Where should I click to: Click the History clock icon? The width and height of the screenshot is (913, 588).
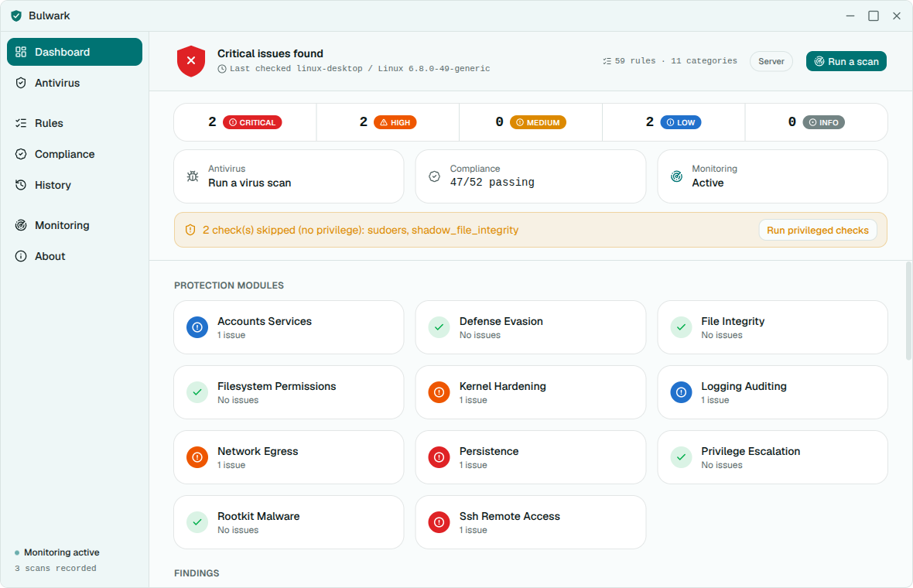(21, 185)
